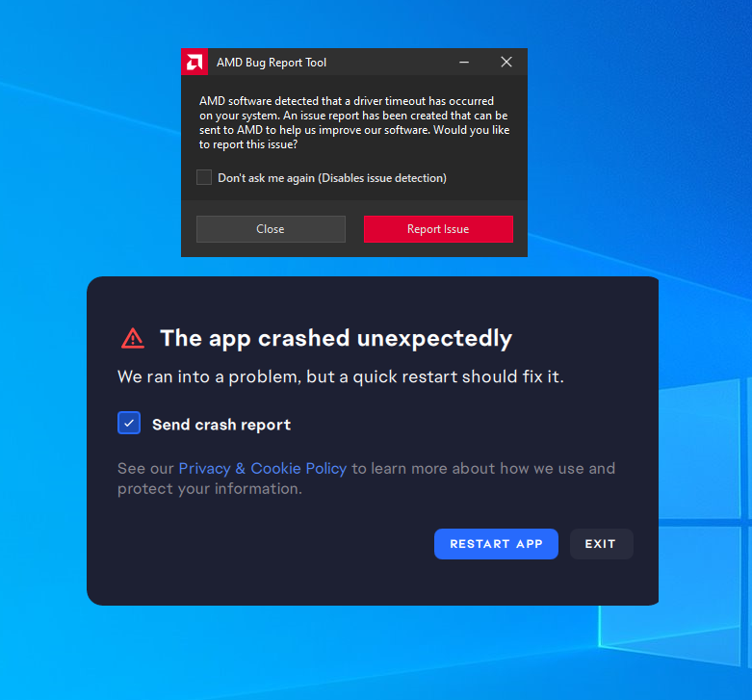Enable the Don't ask me again checkbox
This screenshot has height=700, width=752.
click(204, 177)
